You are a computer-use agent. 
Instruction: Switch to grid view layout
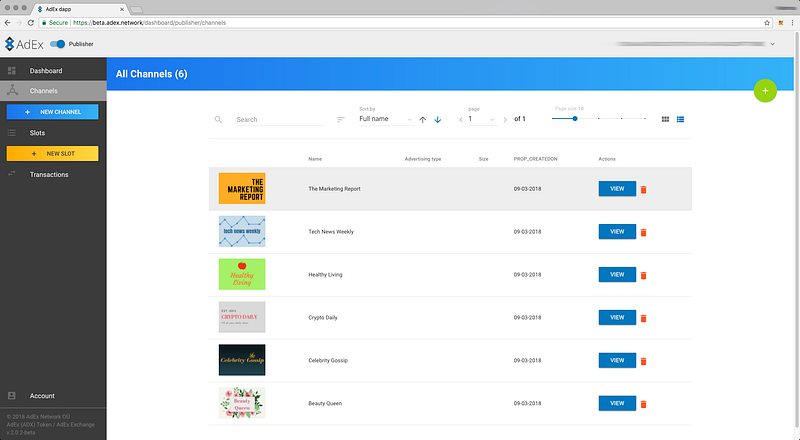point(666,119)
